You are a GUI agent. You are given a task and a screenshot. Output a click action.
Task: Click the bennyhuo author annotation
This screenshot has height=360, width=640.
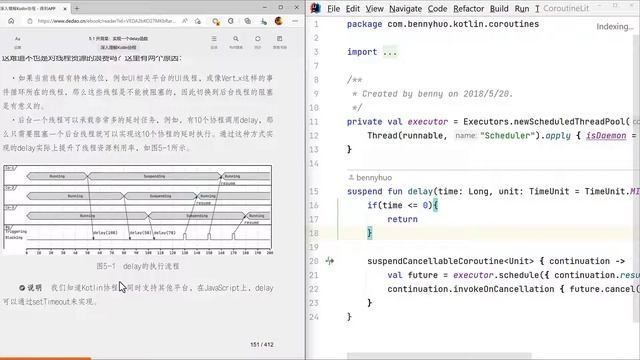coord(370,178)
